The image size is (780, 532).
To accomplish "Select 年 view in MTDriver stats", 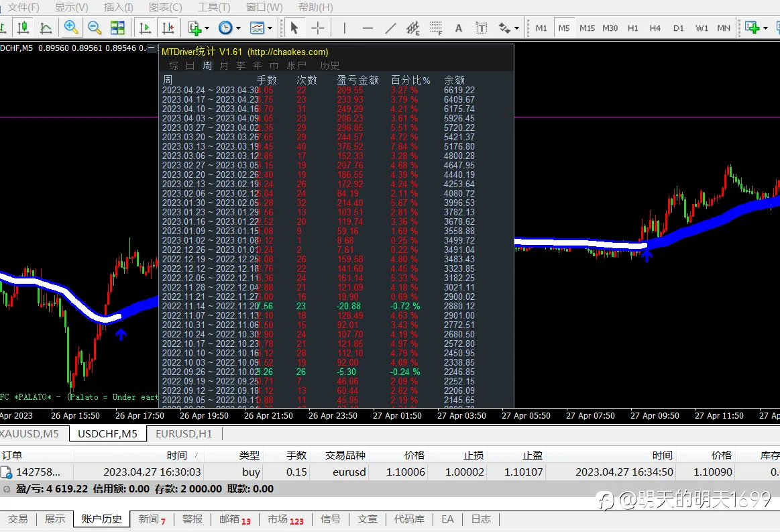I will point(257,66).
